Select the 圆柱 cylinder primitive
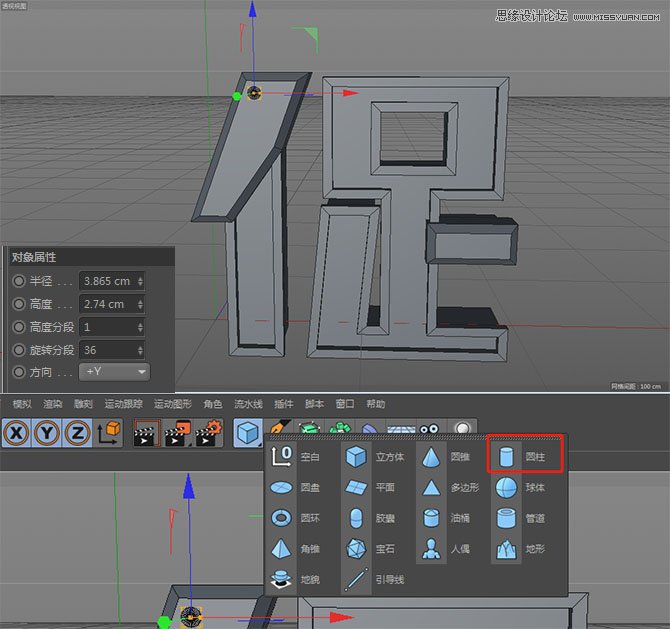Image resolution: width=670 pixels, height=629 pixels. 525,456
